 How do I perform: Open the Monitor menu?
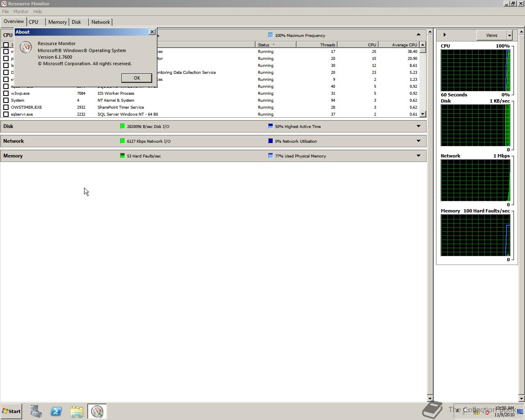coord(21,11)
